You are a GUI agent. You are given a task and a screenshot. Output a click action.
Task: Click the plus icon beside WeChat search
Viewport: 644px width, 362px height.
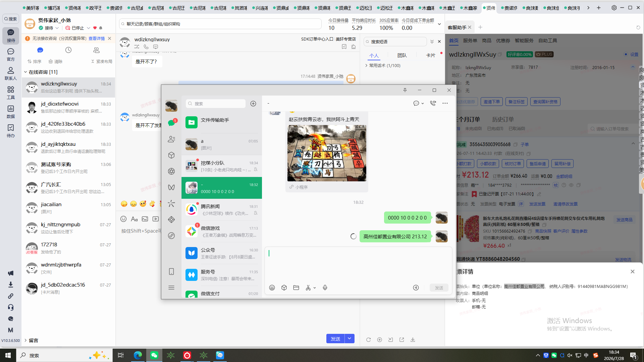click(253, 104)
